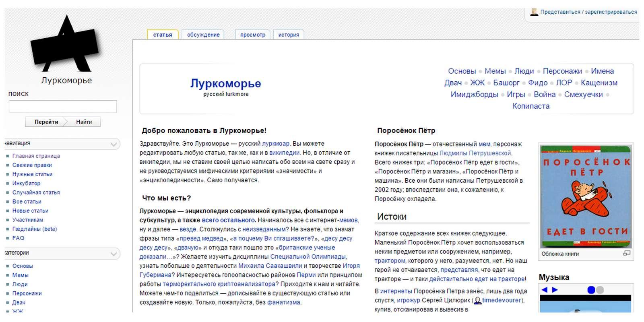The image size is (644, 322).
Task: Open the статья tab
Action: click(x=163, y=35)
